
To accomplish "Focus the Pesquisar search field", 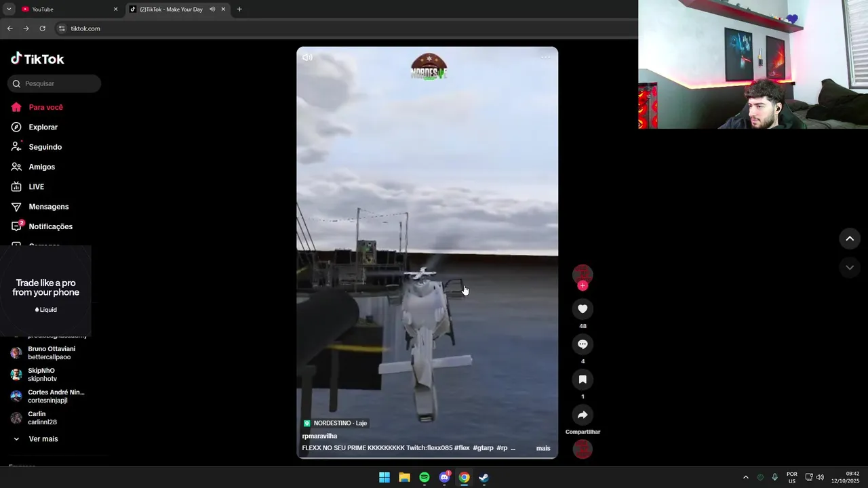I will tap(54, 83).
